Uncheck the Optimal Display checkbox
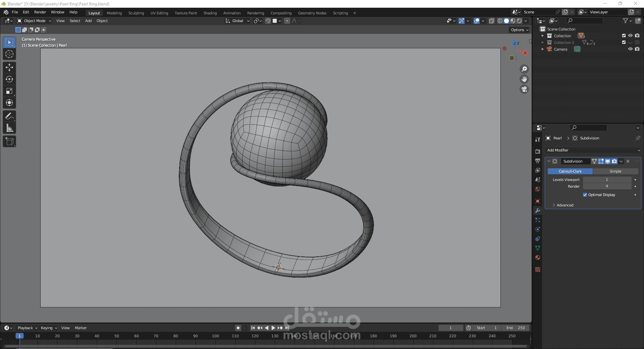644x349 pixels. click(585, 195)
